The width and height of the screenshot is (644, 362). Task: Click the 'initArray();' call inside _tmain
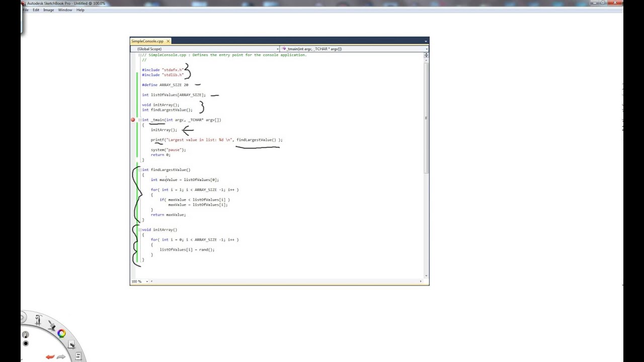[x=164, y=130]
